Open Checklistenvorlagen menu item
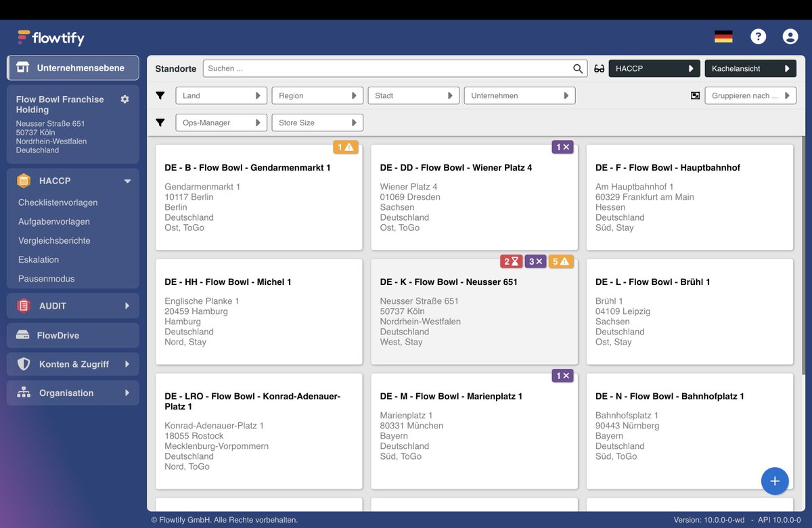The image size is (812, 528). pyautogui.click(x=58, y=202)
